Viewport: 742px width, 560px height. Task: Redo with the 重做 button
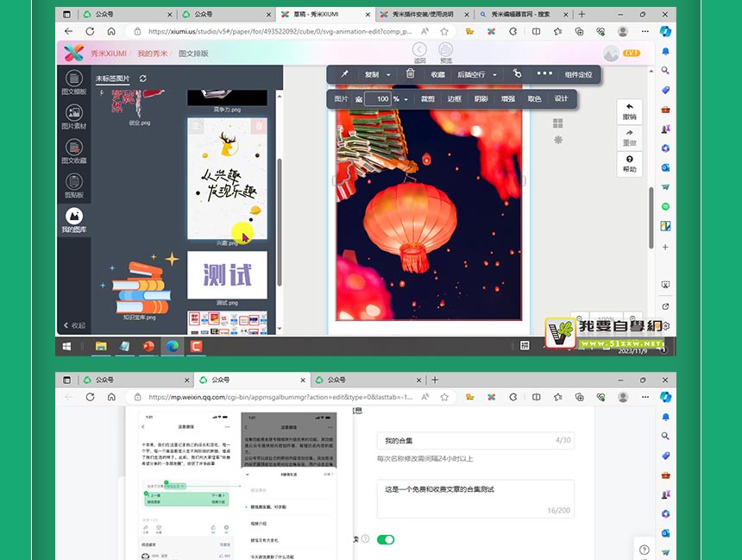(629, 138)
